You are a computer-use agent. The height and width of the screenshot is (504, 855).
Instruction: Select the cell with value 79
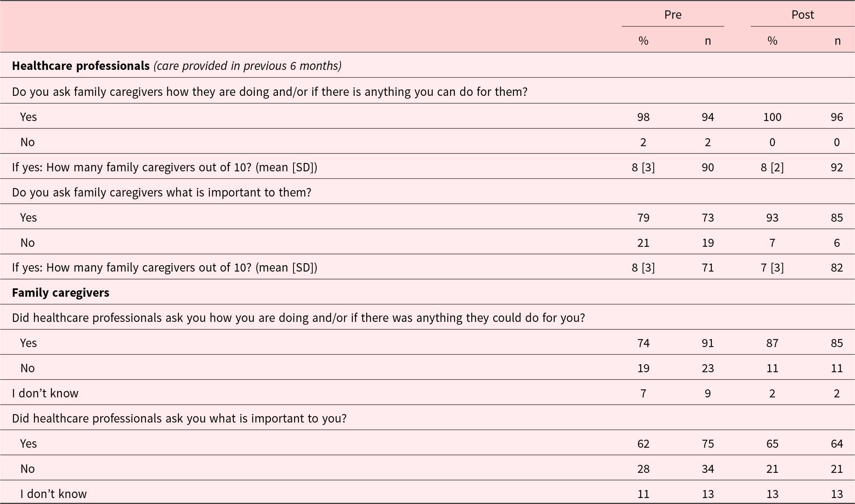click(x=643, y=218)
